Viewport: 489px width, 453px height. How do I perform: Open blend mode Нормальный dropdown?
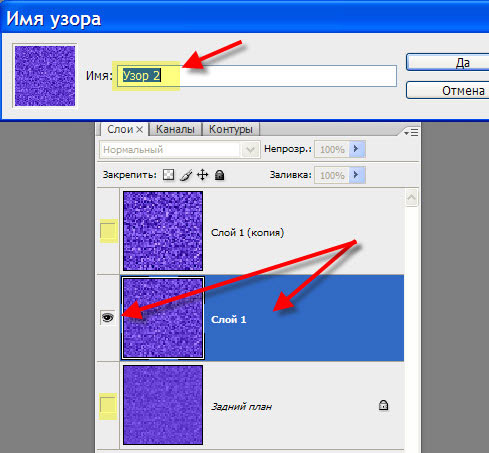[x=180, y=150]
